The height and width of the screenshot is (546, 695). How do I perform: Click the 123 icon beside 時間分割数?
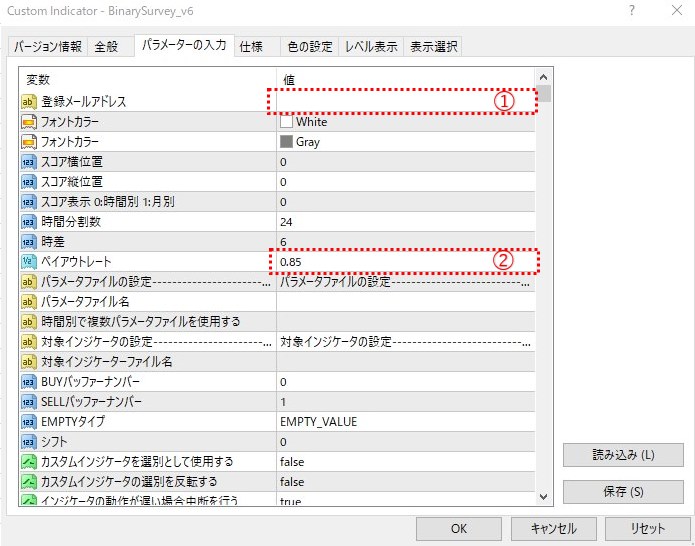pos(29,222)
